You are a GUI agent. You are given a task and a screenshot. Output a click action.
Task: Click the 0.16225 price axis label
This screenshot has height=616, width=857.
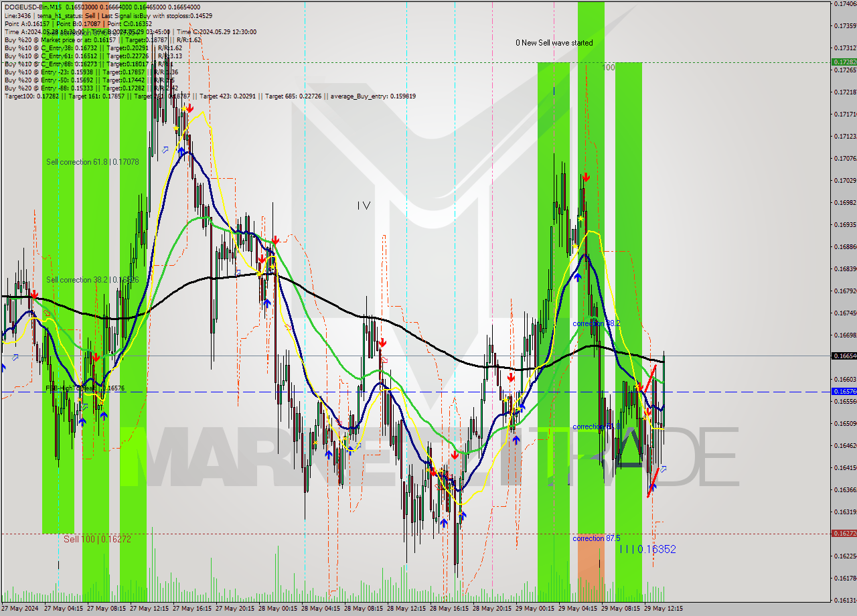pyautogui.click(x=846, y=556)
